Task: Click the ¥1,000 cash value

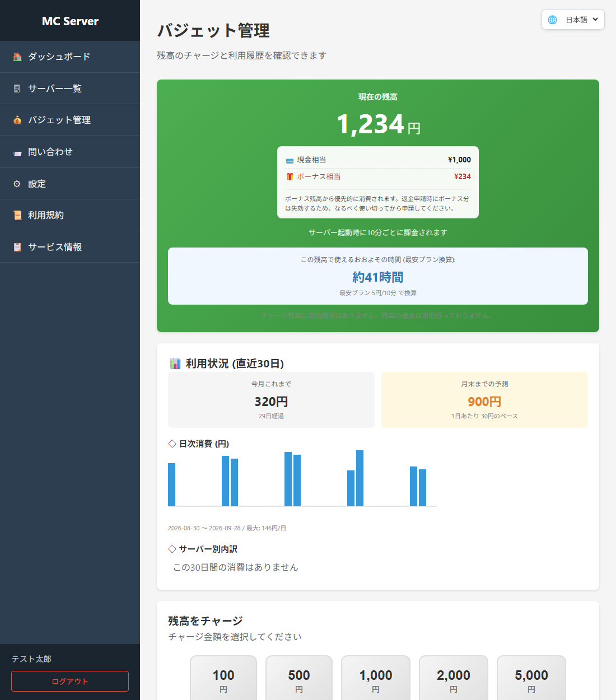Action: click(459, 160)
